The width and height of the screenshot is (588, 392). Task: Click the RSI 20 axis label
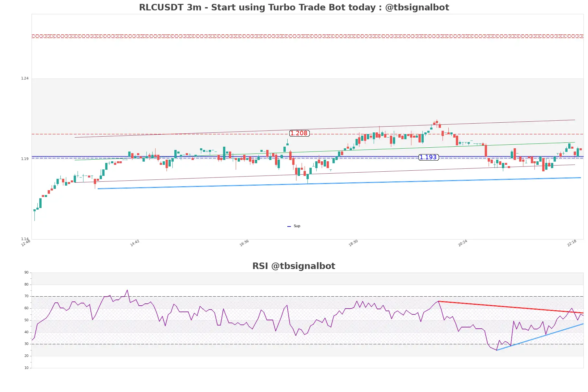click(26, 356)
